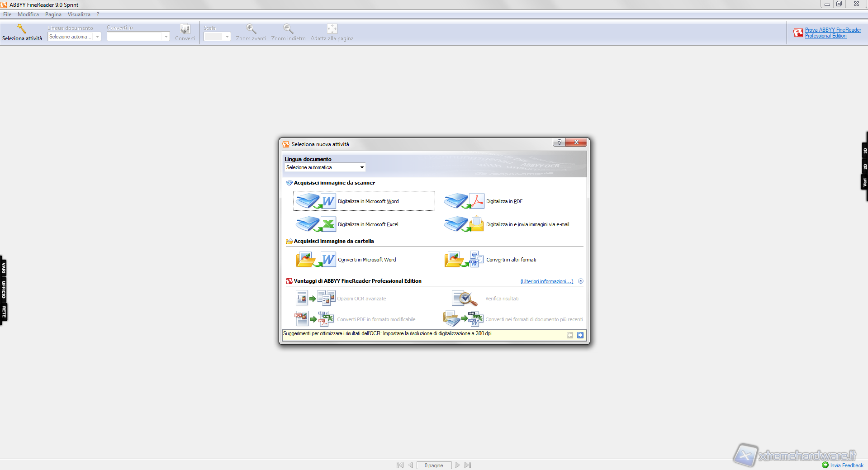Select the Digitalizza in PDF scanner icon
Image resolution: width=868 pixels, height=470 pixels.
464,201
